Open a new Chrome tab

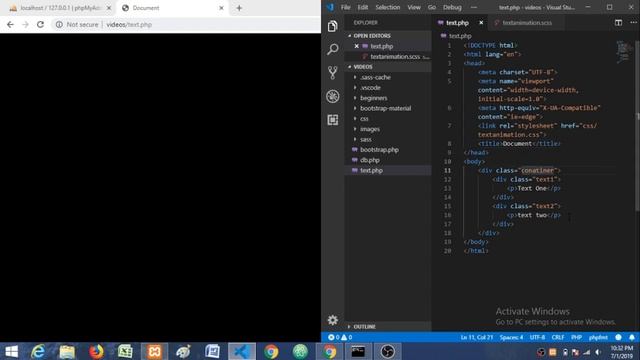pos(239,8)
